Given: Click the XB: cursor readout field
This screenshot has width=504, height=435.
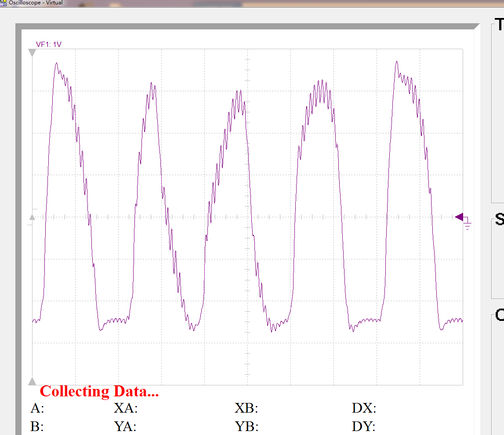Looking at the screenshot, I should click(x=246, y=408).
